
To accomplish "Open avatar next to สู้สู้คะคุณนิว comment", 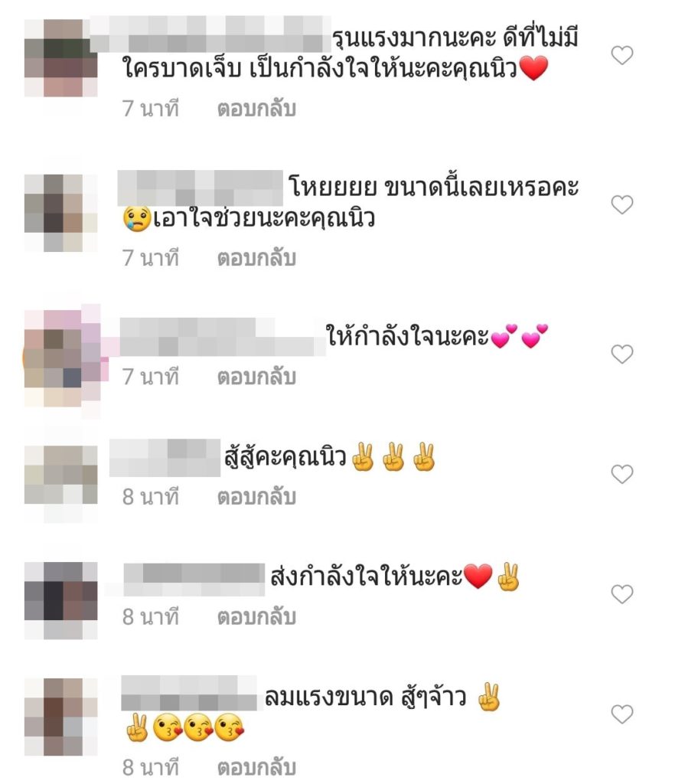I will point(61,480).
